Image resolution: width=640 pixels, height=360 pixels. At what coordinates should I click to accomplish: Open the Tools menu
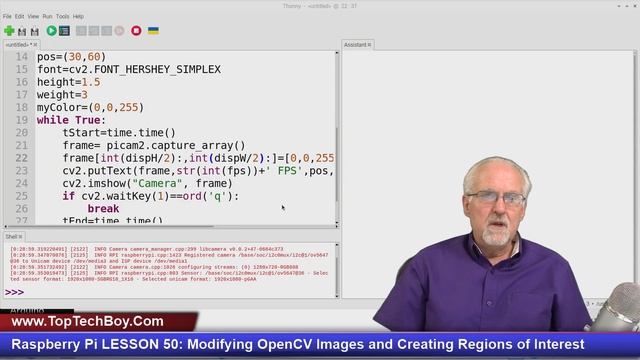(x=62, y=16)
